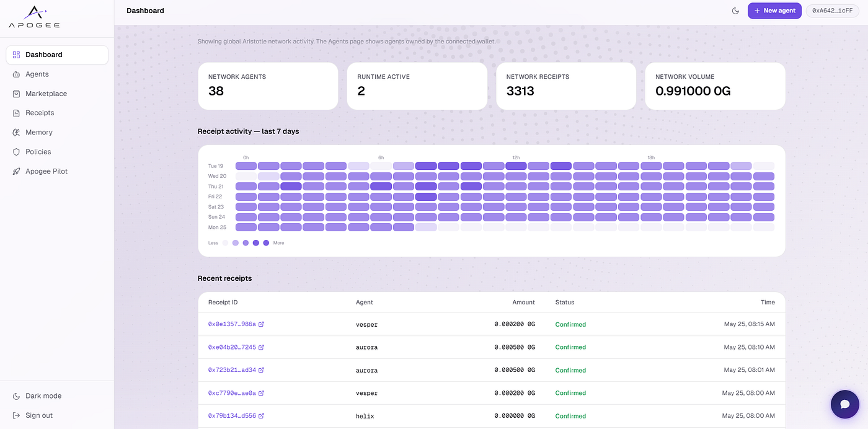Open the Memory section

tap(57, 133)
